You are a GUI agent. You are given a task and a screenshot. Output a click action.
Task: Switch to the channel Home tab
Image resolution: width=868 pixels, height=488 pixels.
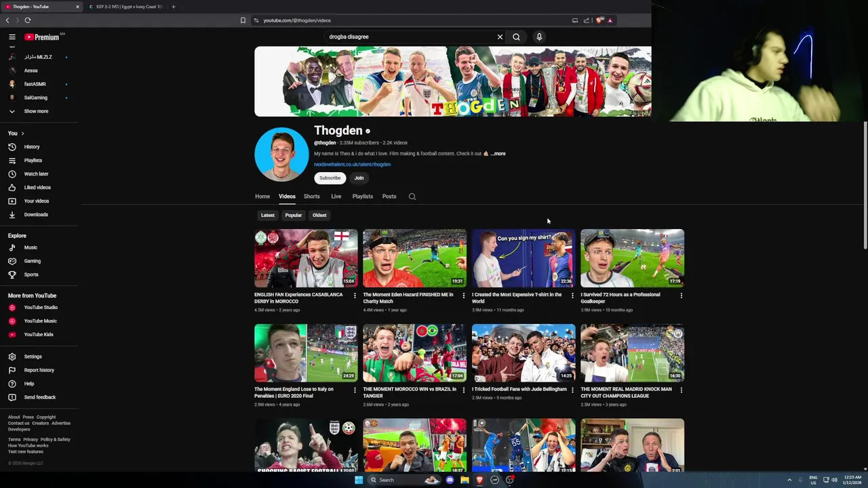pyautogui.click(x=262, y=197)
